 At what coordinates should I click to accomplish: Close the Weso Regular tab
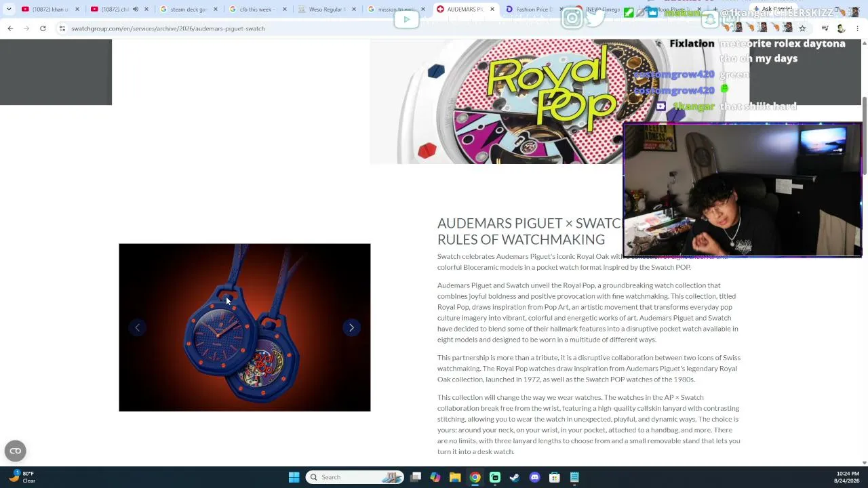click(x=354, y=9)
